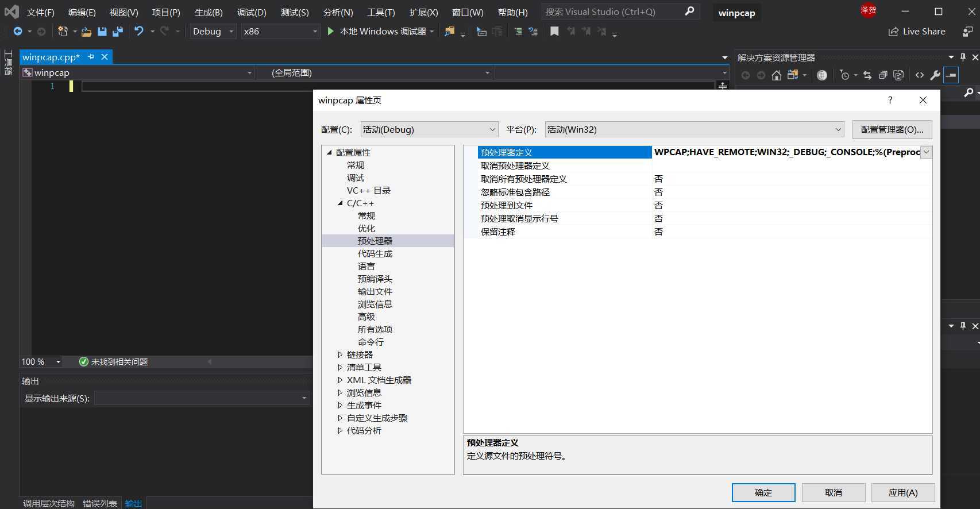Select 命令行 in the property tree

pyautogui.click(x=371, y=342)
